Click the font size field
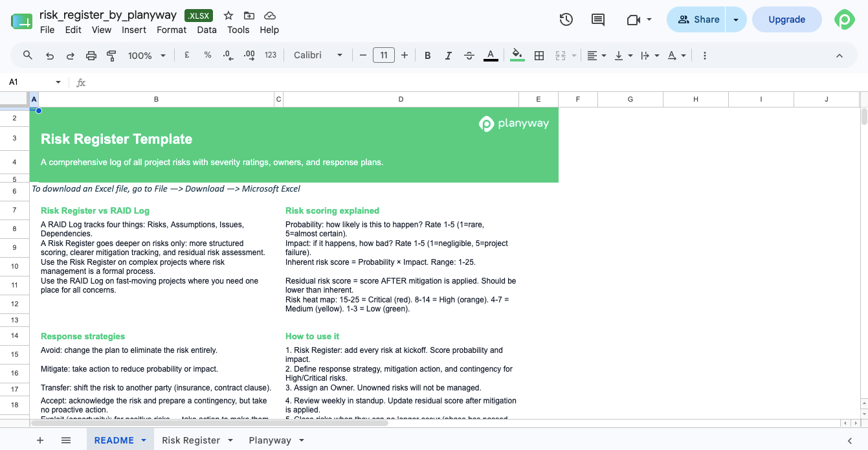The image size is (868, 450). click(x=384, y=56)
